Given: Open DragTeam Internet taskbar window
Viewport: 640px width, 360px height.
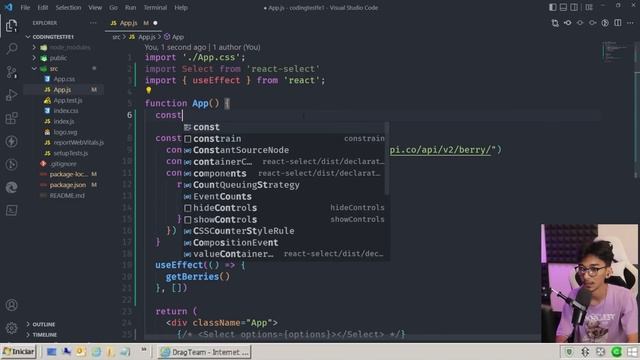Looking at the screenshot, I should coord(204,352).
